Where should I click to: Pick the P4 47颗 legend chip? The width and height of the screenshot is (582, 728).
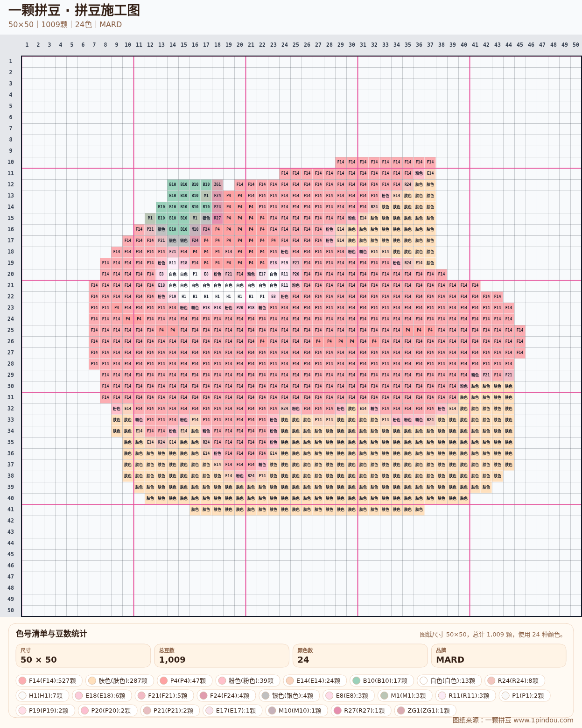[x=184, y=680]
